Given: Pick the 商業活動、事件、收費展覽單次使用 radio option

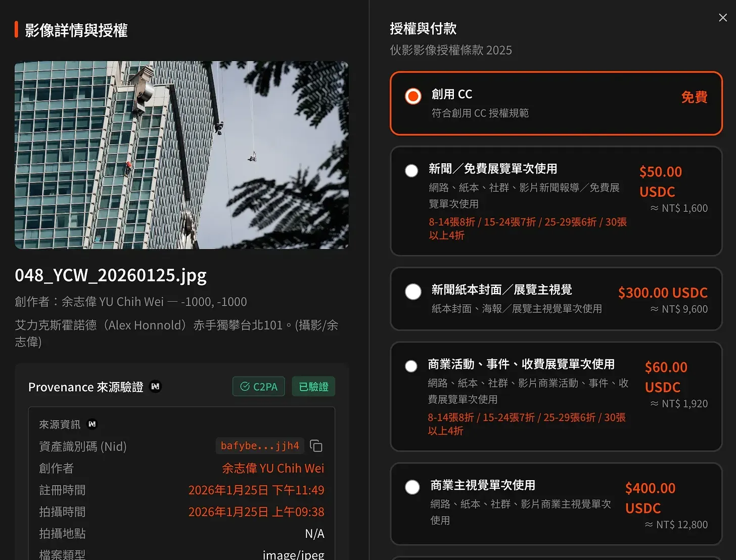Looking at the screenshot, I should (411, 366).
